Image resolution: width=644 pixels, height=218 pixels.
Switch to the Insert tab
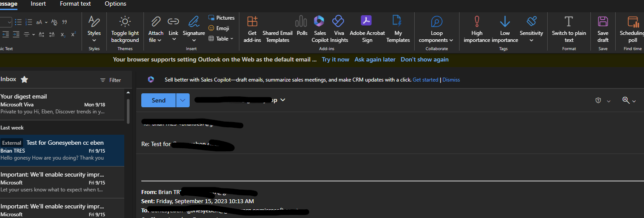tap(38, 4)
